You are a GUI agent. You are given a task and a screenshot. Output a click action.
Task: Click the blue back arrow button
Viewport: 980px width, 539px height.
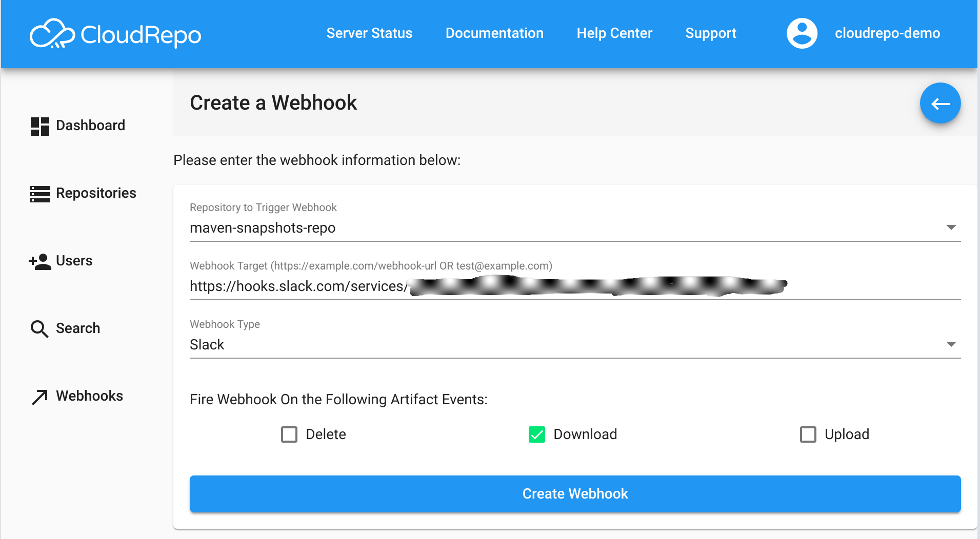940,103
